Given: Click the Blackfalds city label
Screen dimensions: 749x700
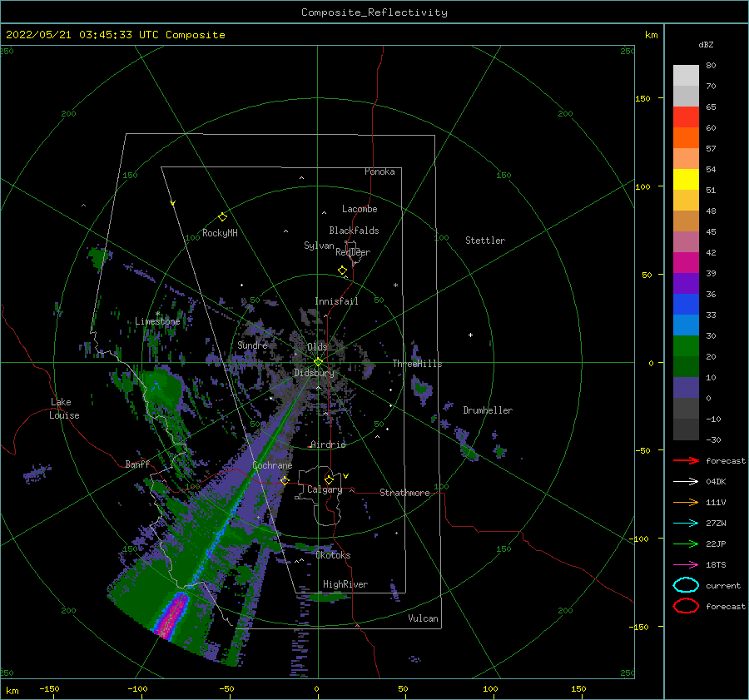Looking at the screenshot, I should (x=354, y=231).
